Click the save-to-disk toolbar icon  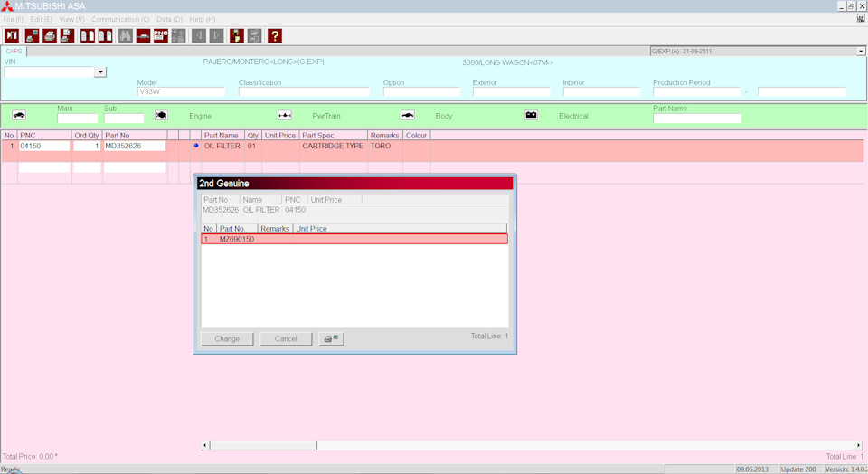coord(236,36)
